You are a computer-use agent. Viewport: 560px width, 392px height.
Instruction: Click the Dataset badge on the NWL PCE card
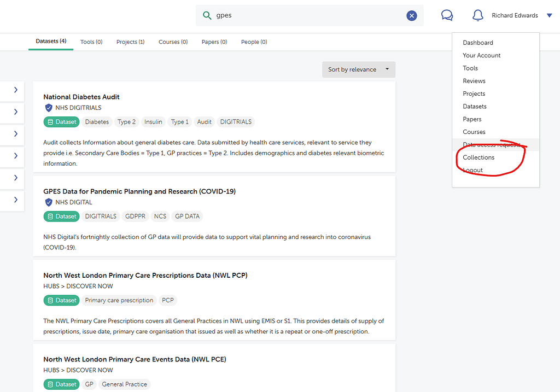click(61, 384)
